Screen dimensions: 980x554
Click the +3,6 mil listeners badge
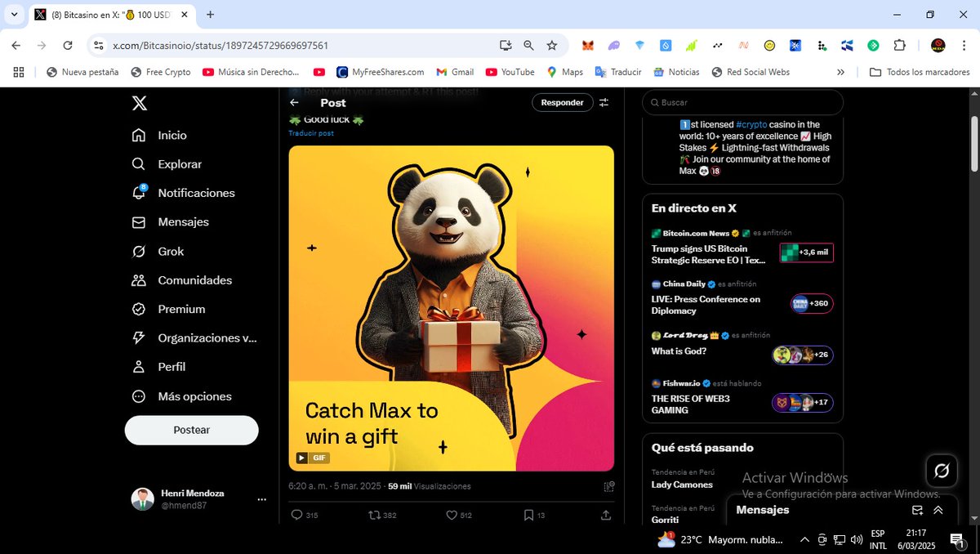tap(806, 252)
